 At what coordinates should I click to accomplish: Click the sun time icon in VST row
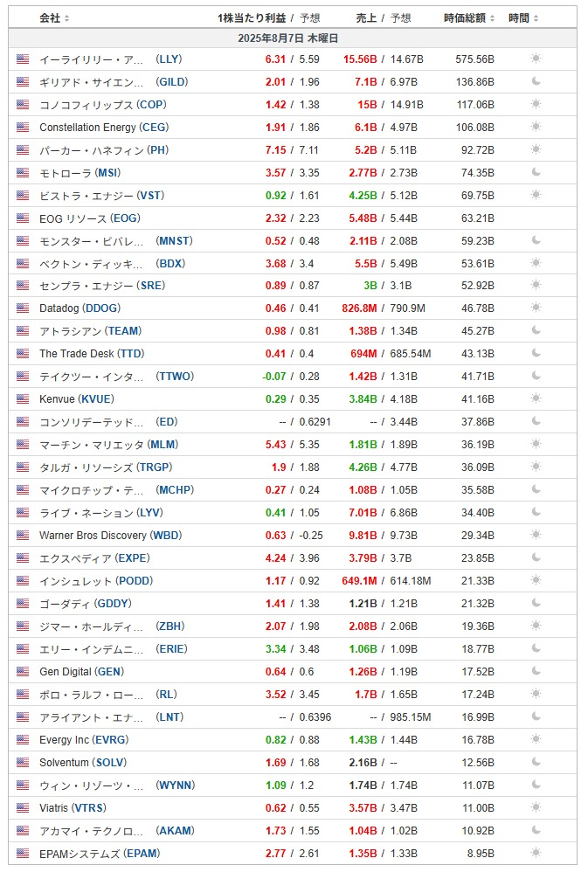[x=536, y=195]
